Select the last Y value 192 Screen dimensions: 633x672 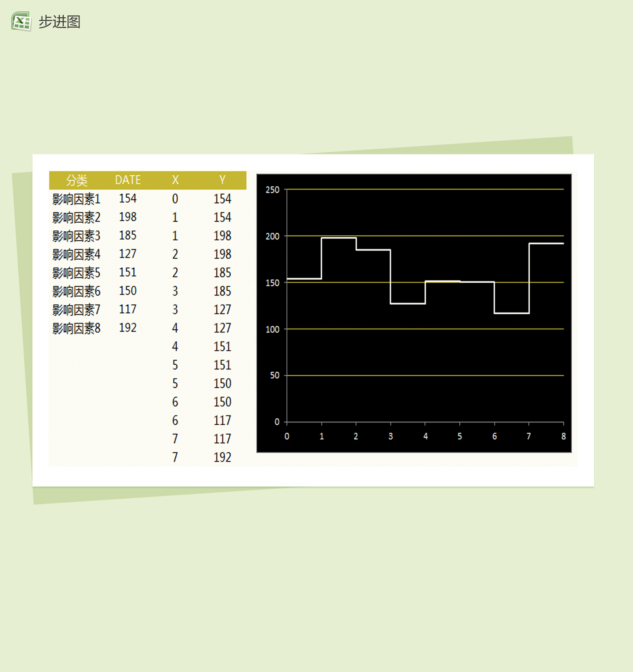pos(222,457)
